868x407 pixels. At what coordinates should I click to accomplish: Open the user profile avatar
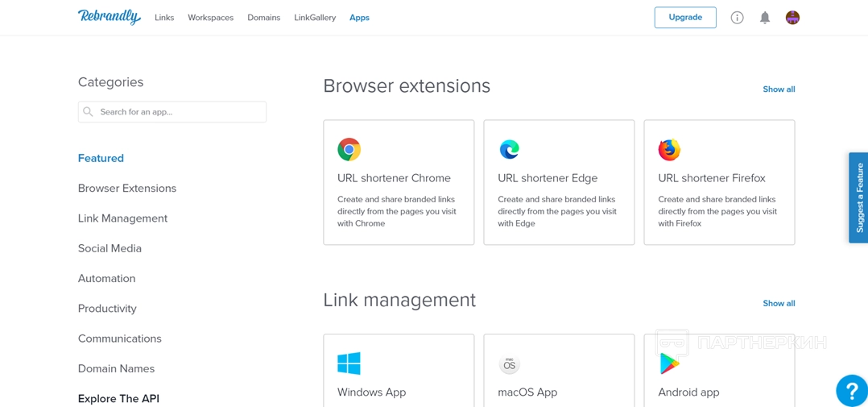[792, 18]
